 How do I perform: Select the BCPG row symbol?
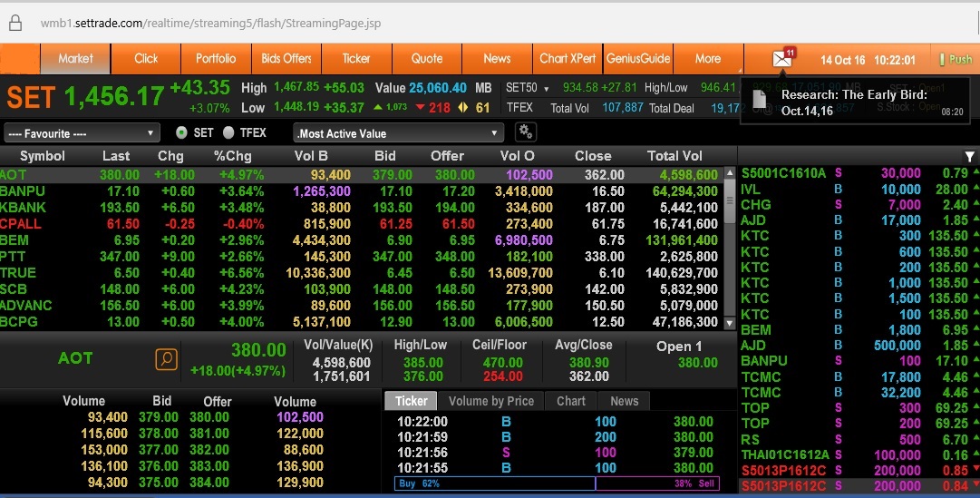click(19, 322)
